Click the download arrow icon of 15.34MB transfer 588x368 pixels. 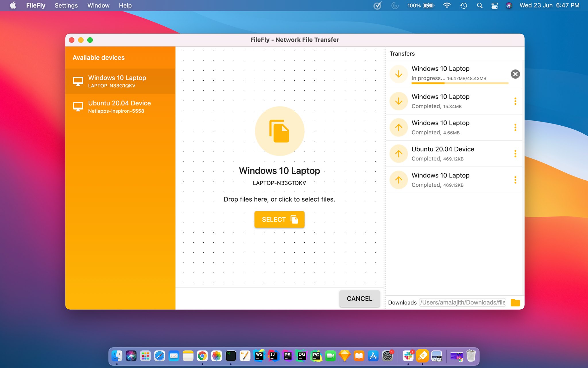[399, 101]
